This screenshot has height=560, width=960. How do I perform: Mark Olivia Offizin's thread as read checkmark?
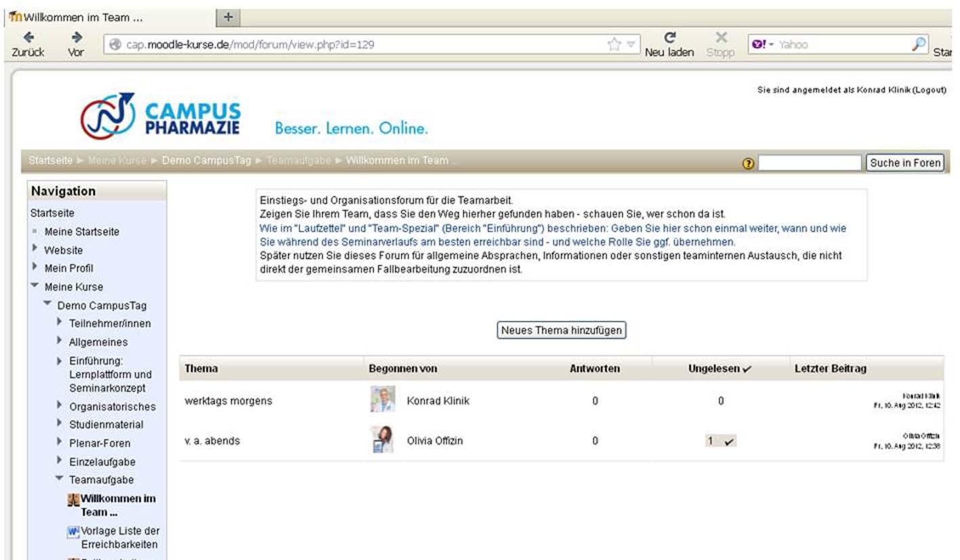coord(729,441)
